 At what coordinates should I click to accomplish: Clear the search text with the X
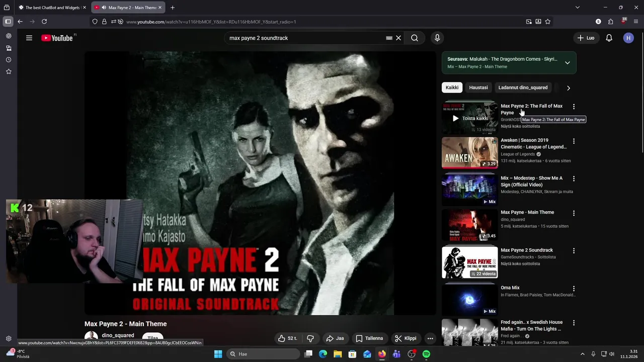[x=398, y=38]
